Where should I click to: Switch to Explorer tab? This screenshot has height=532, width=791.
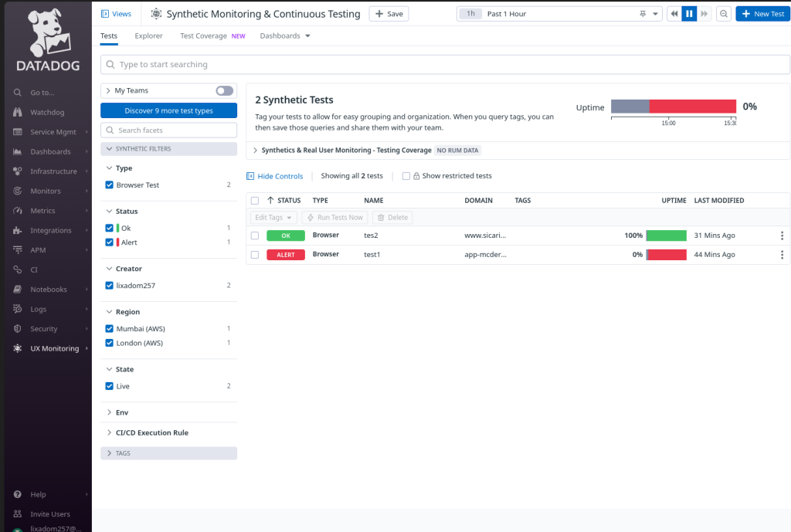coord(149,36)
